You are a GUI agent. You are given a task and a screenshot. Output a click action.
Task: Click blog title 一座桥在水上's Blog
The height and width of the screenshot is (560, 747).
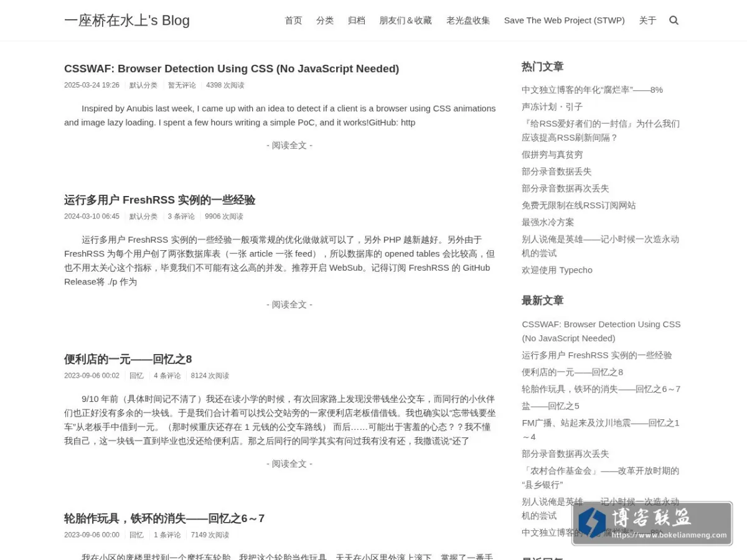[127, 21]
